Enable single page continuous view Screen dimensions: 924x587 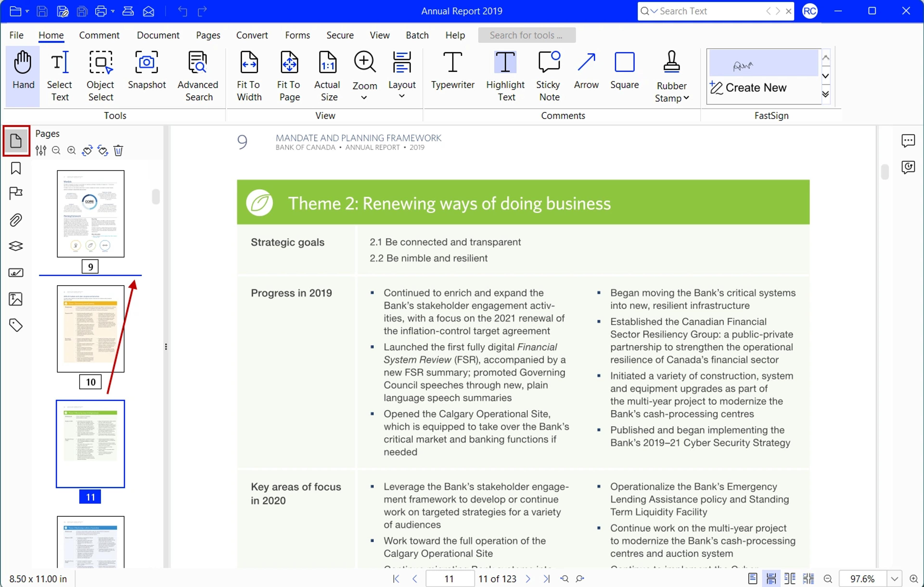[x=771, y=579]
